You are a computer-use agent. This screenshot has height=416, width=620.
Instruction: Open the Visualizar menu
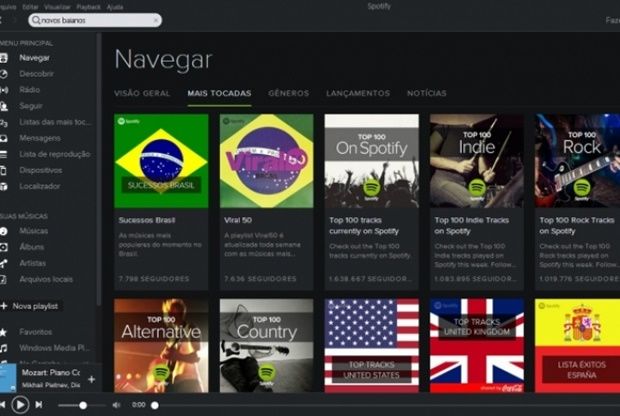click(57, 7)
